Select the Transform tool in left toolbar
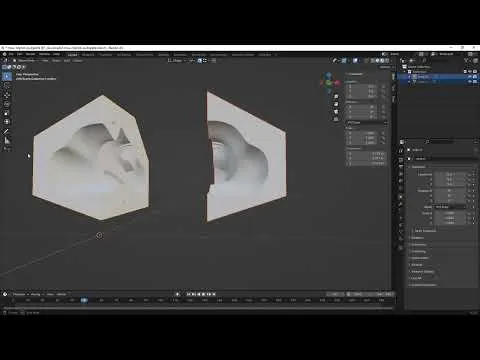The height and width of the screenshot is (360, 480). 7,122
